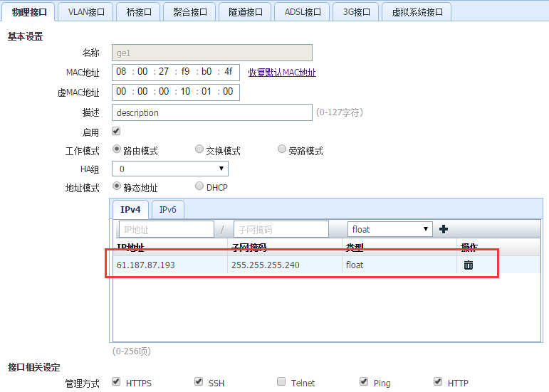
Task: Switch to the 隧道接口 tab
Action: pyautogui.click(x=245, y=12)
